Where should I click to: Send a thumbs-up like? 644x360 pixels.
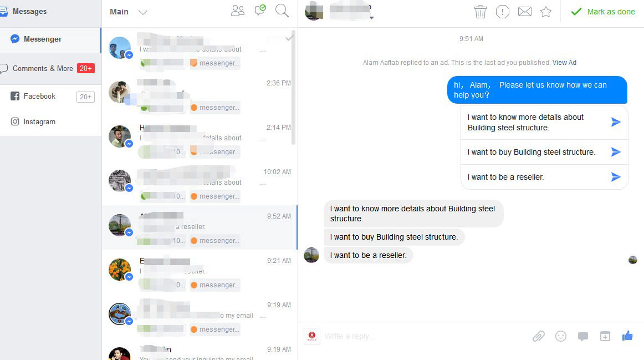point(627,336)
